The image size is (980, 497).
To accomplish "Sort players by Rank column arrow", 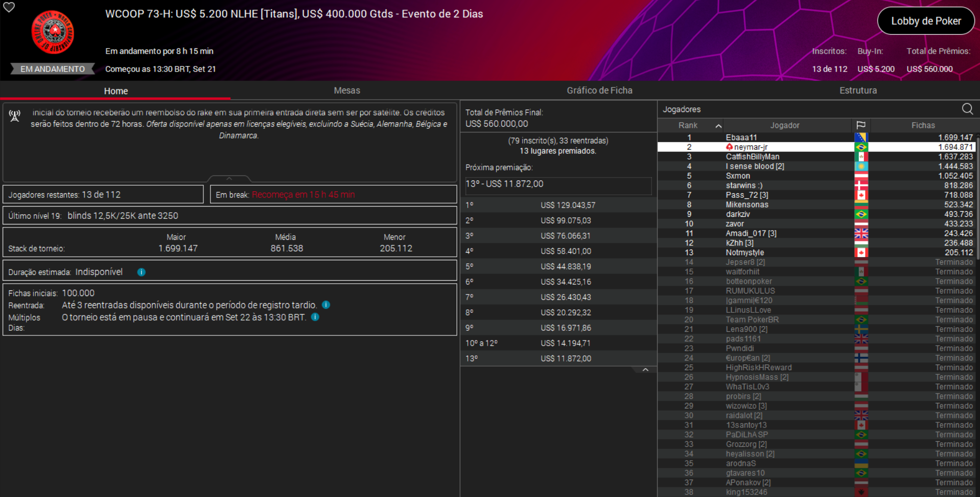I will (x=718, y=126).
